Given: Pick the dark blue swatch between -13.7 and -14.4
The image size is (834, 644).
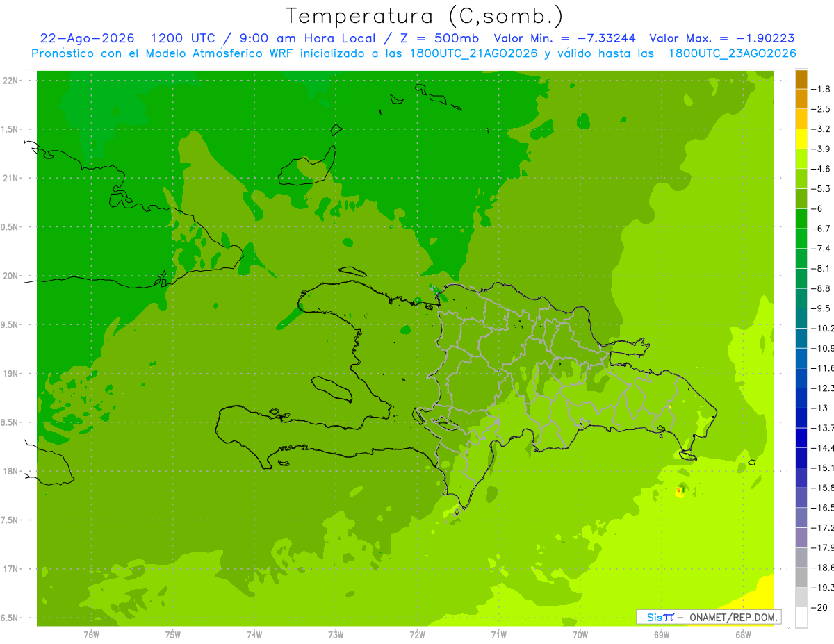Looking at the screenshot, I should (x=801, y=438).
